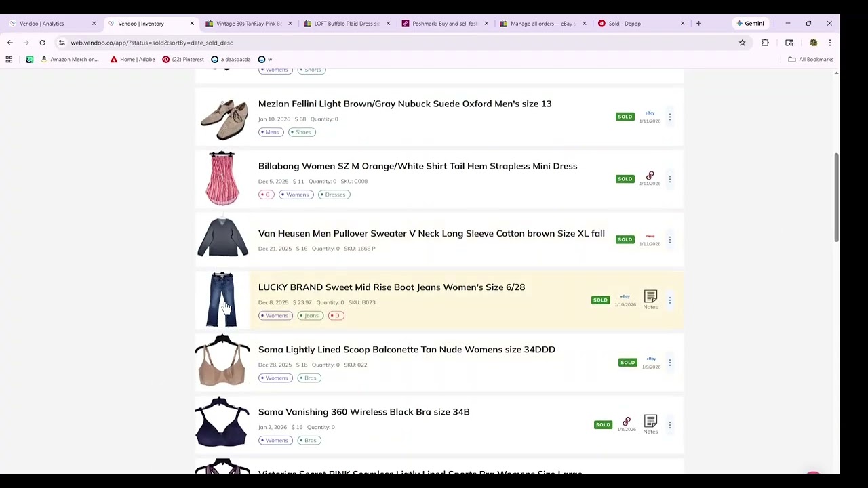Click the Mens tag on Mezlan Fellini row
The image size is (868, 488).
(x=271, y=132)
